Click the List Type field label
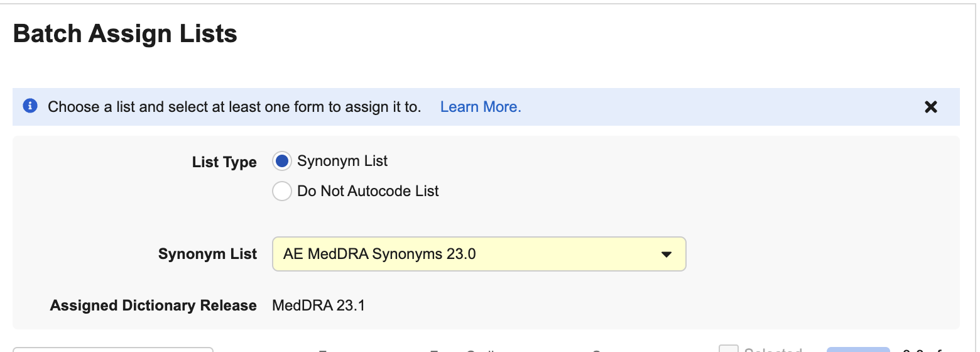The image size is (980, 352). pos(224,162)
